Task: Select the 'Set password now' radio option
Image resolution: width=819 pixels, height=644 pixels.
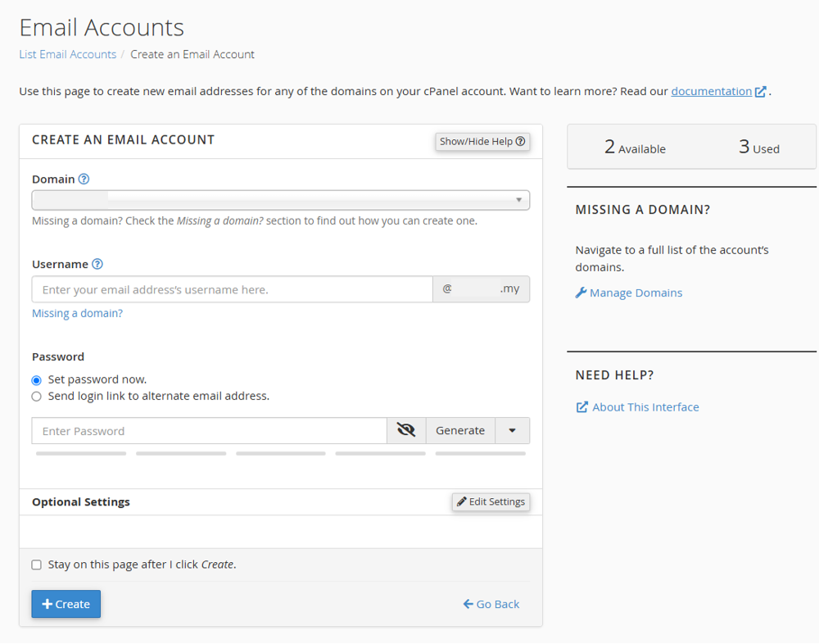Action: coord(36,380)
